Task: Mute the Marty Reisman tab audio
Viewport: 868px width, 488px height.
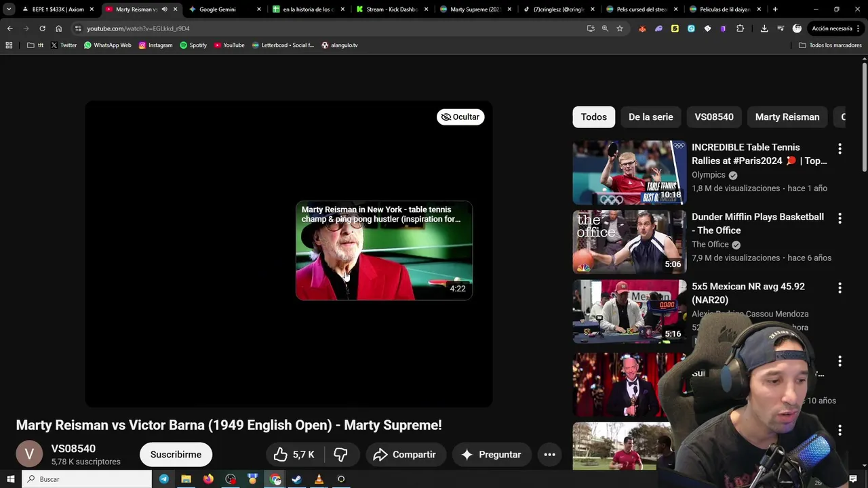Action: tap(164, 9)
